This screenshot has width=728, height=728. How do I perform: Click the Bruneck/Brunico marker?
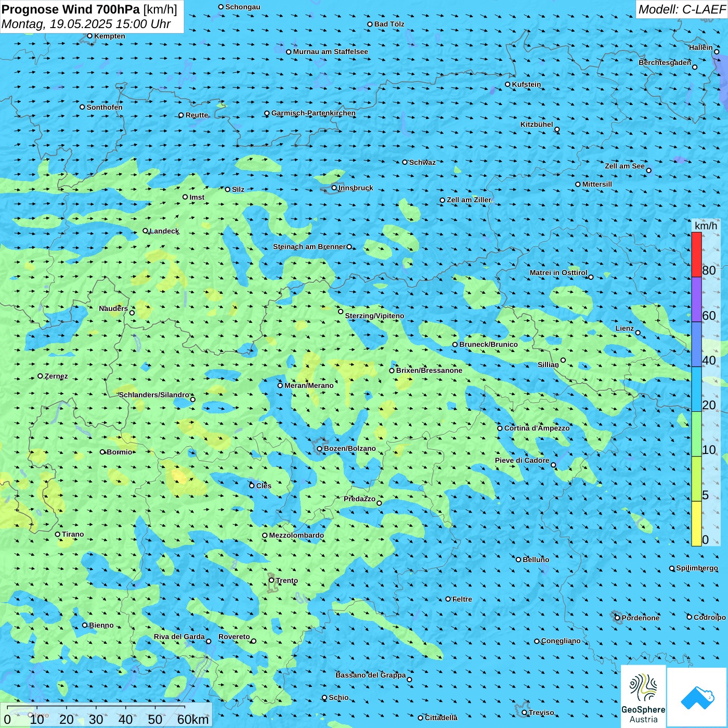tap(455, 344)
